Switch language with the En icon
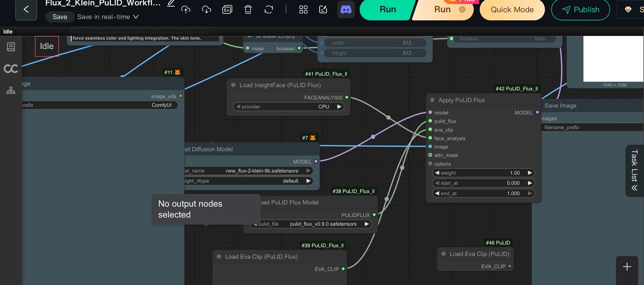 click(227, 9)
